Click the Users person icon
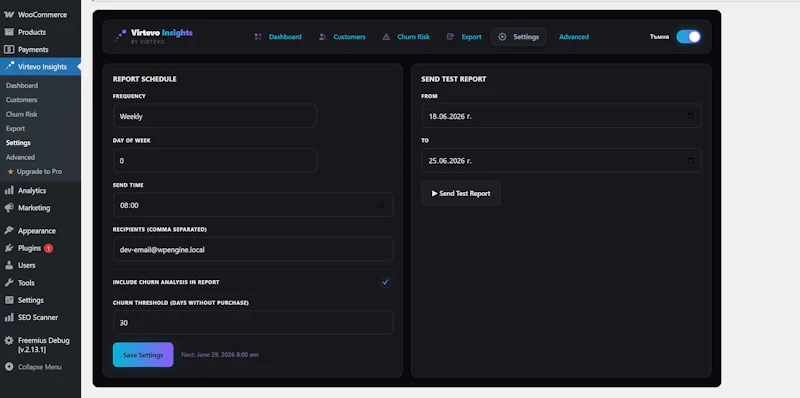This screenshot has width=800, height=398. pos(9,265)
